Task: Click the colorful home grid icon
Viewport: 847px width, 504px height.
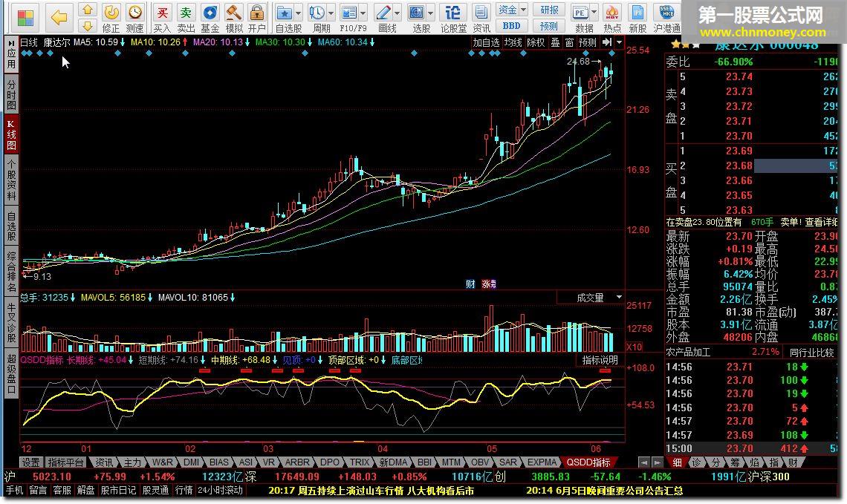Action: tap(25, 17)
